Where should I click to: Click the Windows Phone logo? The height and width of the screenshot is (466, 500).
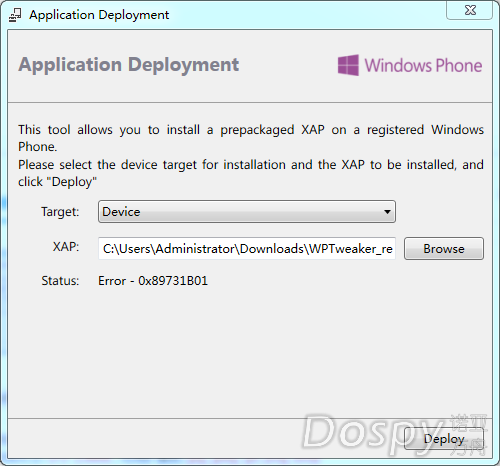[410, 65]
